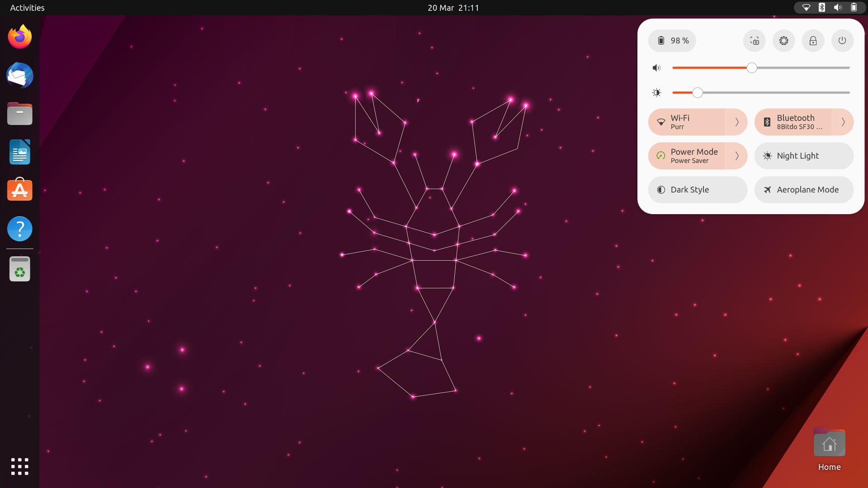Open the Files application

click(19, 114)
